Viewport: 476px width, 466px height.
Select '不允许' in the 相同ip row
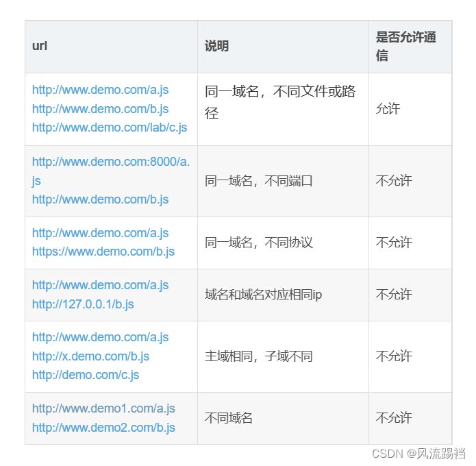(394, 295)
